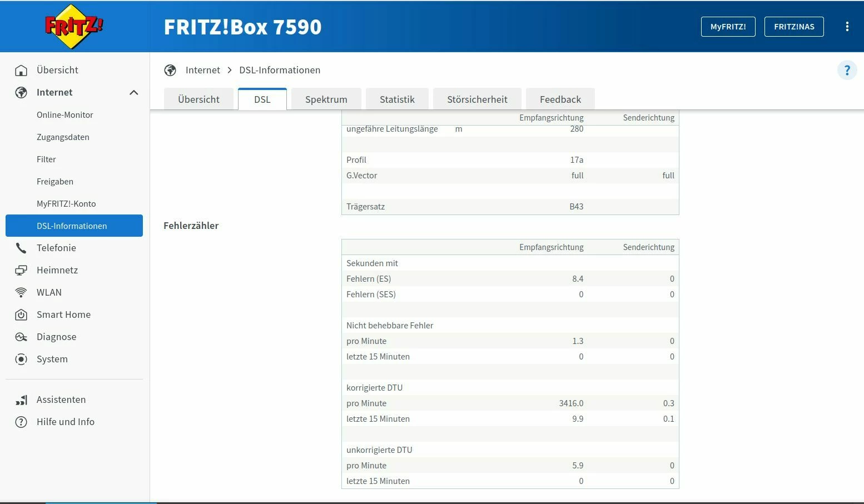Screen dimensions: 864x504
Task: Click the korrigierte DTU Senderichtung value 0.3
Action: 668,403
